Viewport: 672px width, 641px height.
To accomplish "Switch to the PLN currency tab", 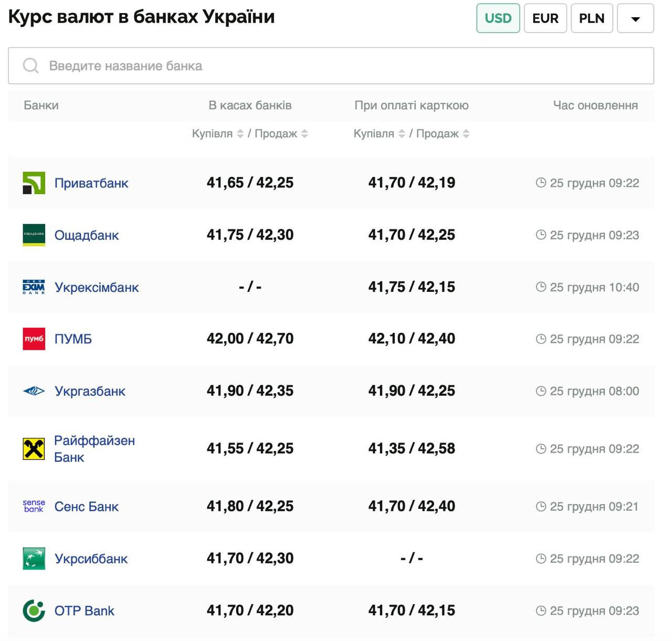I will [x=591, y=18].
